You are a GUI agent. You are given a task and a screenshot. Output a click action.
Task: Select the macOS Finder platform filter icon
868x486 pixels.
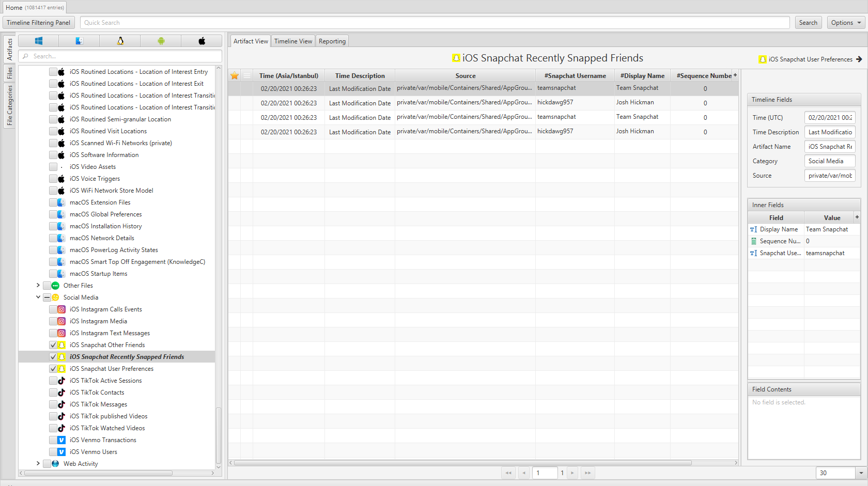tap(79, 41)
